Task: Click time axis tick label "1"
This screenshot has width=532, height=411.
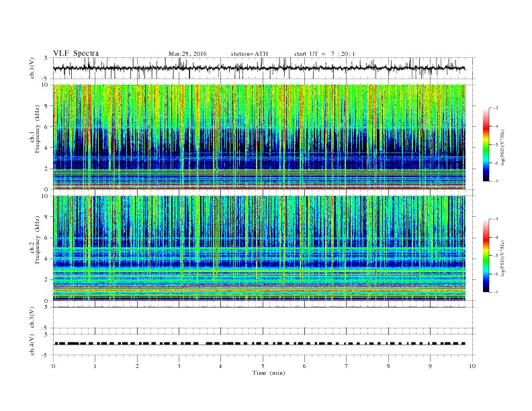Action: pyautogui.click(x=95, y=366)
